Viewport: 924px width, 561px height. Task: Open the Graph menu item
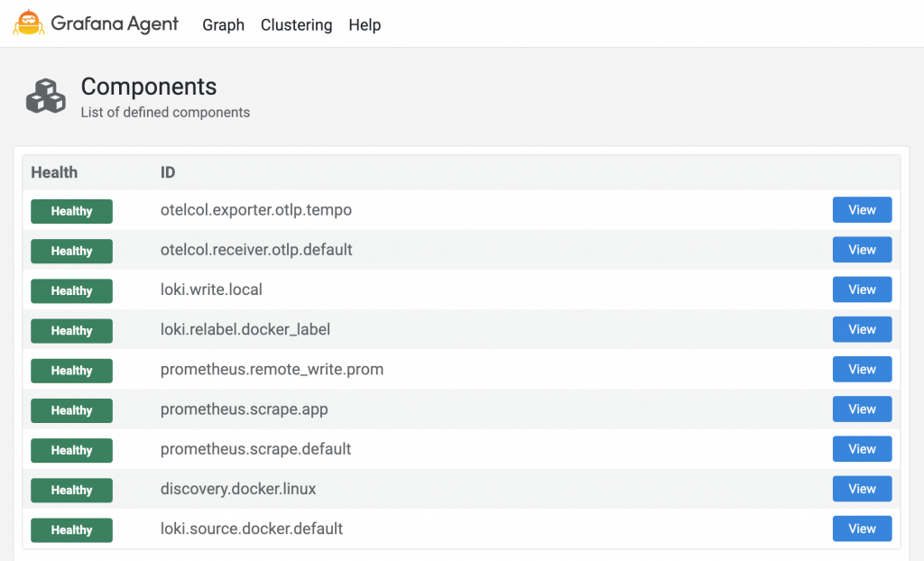click(223, 25)
